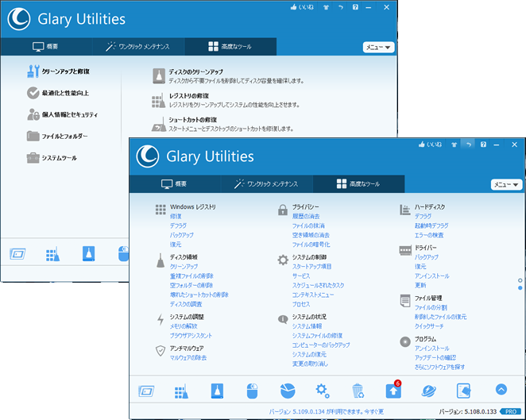
Task: Open the help question mark icon in back window
Action: click(x=355, y=7)
